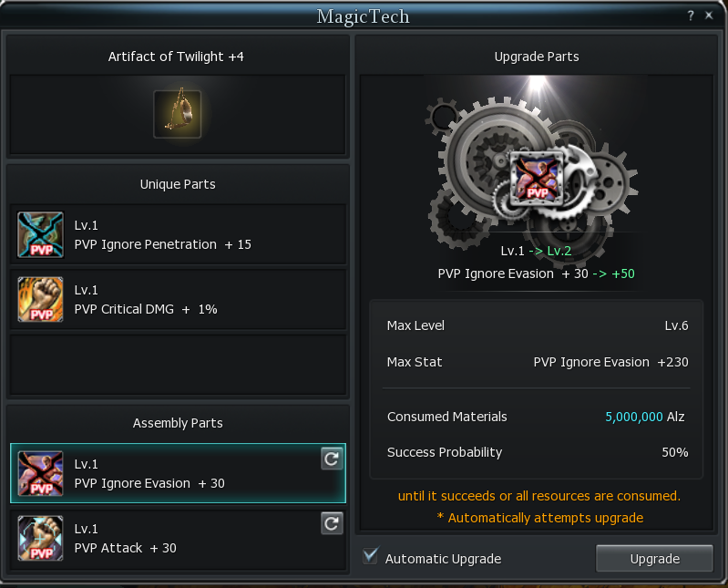This screenshot has height=588, width=728.
Task: Reset the PVP Ignore Evasion part
Action: pos(332,459)
